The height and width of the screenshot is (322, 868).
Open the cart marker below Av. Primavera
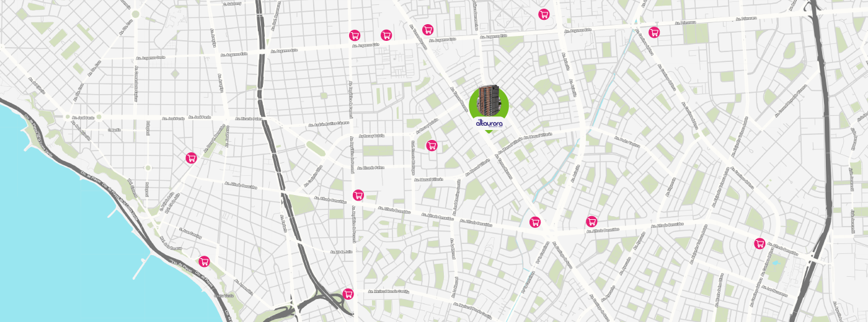(x=653, y=32)
